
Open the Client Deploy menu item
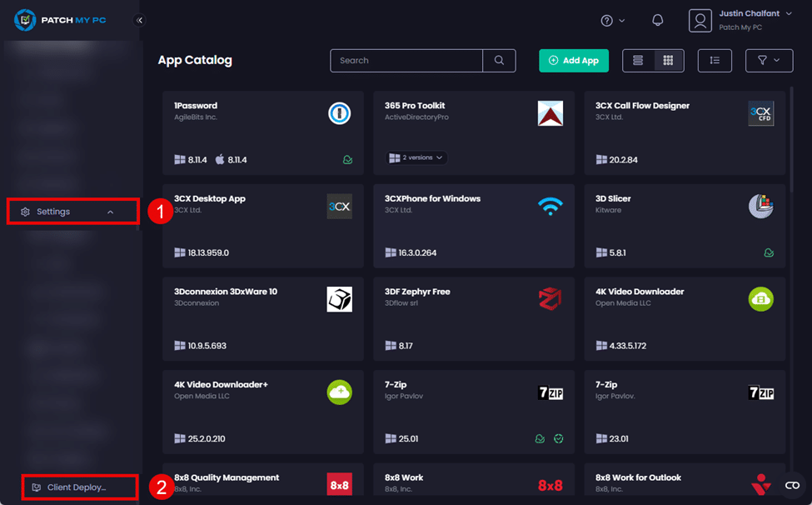(x=77, y=487)
